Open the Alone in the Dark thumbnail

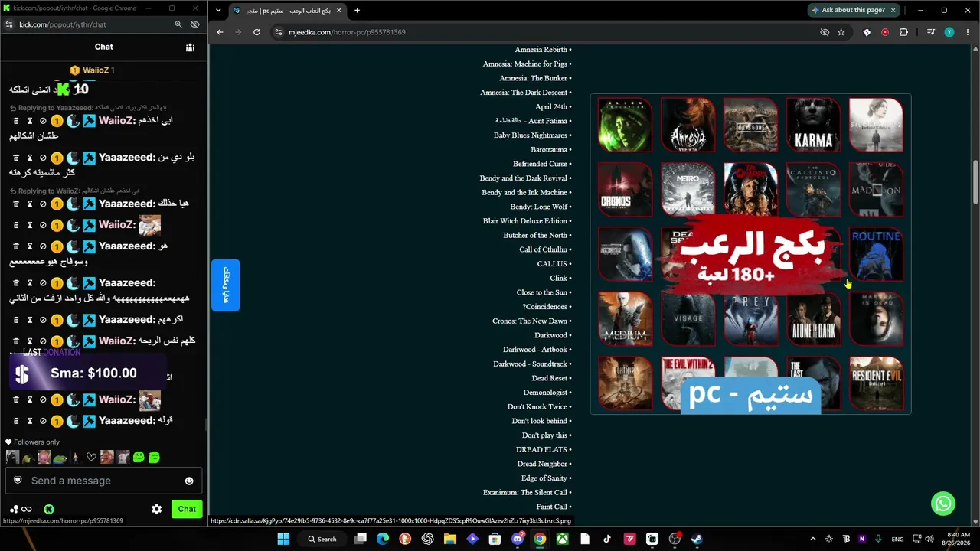(x=813, y=318)
